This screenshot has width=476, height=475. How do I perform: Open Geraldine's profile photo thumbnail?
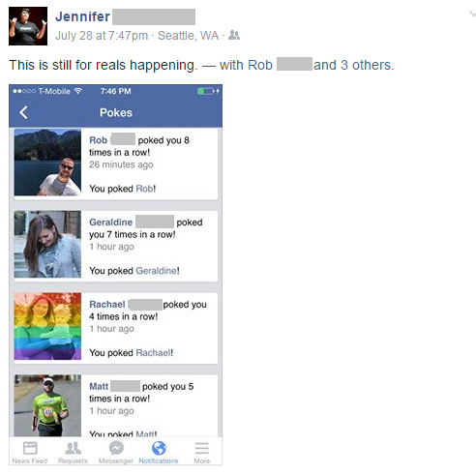tap(47, 244)
